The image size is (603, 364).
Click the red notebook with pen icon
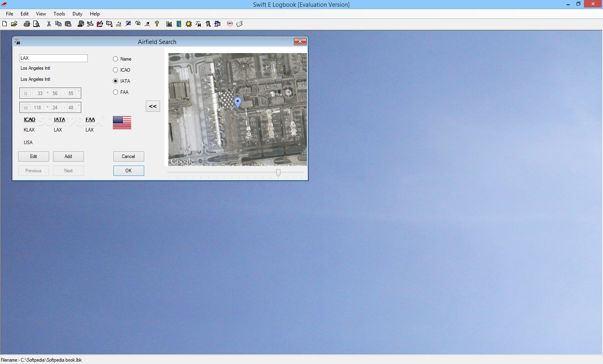point(100,24)
